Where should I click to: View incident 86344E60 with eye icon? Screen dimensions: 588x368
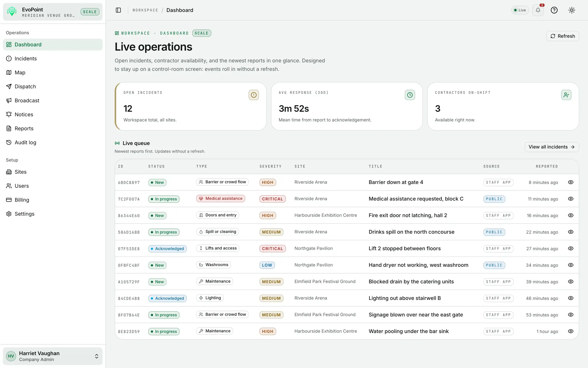[571, 215]
